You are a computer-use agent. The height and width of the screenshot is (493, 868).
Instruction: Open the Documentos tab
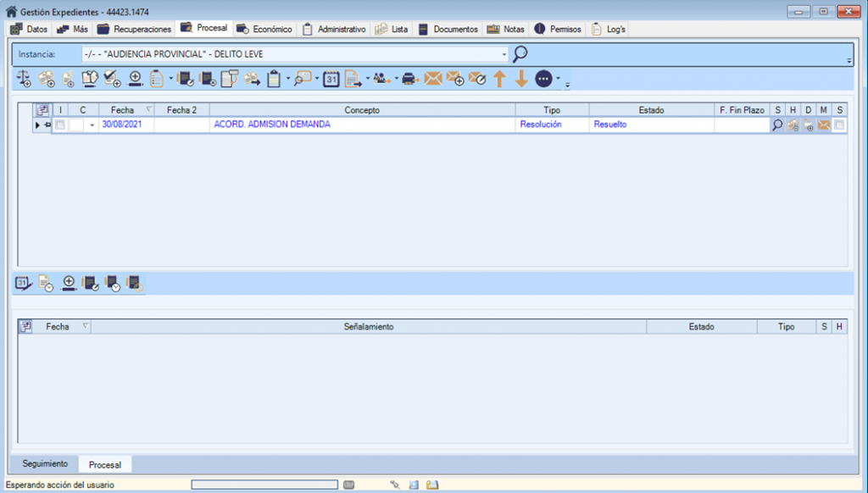[448, 29]
